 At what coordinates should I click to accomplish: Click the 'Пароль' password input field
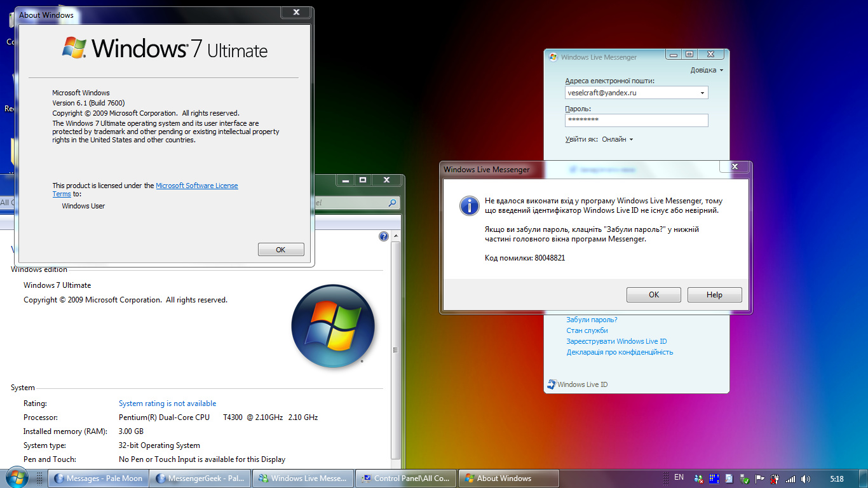[x=636, y=120]
